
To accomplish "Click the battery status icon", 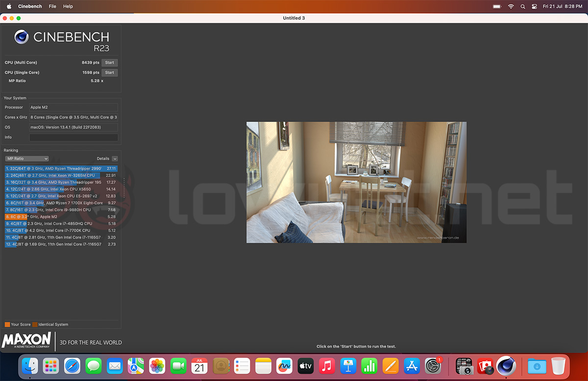I will pos(497,6).
